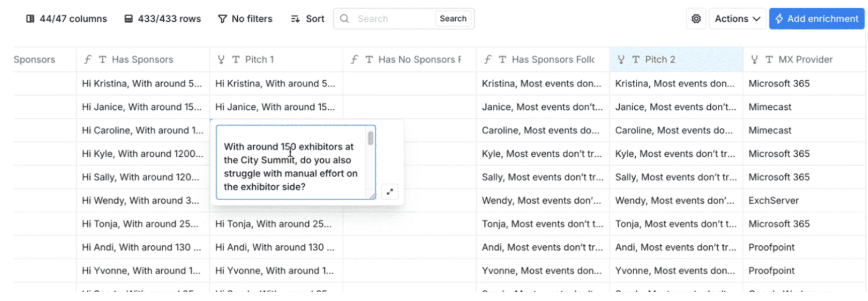Select Pitch 1 cell for Kristina
This screenshot has width=868, height=301.
pyautogui.click(x=276, y=83)
